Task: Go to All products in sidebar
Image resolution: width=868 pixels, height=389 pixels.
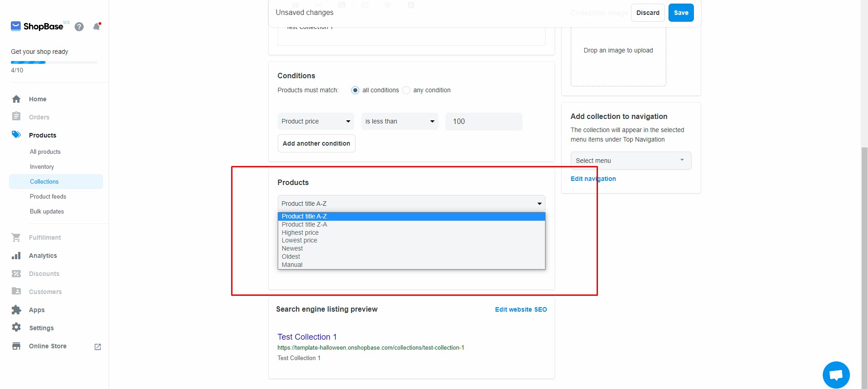Action: tap(45, 152)
